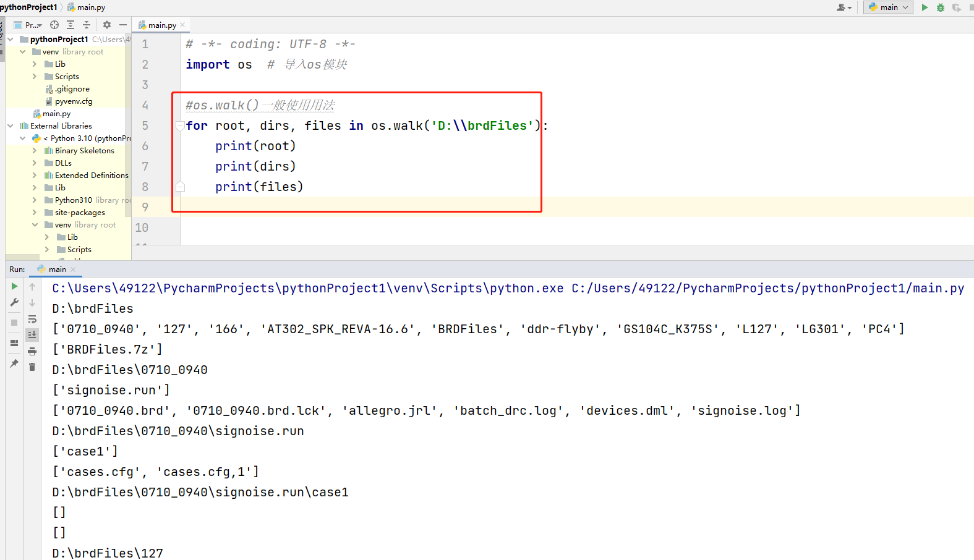Place cursor on print(dirs) line
The width and height of the screenshot is (974, 560).
(x=255, y=166)
